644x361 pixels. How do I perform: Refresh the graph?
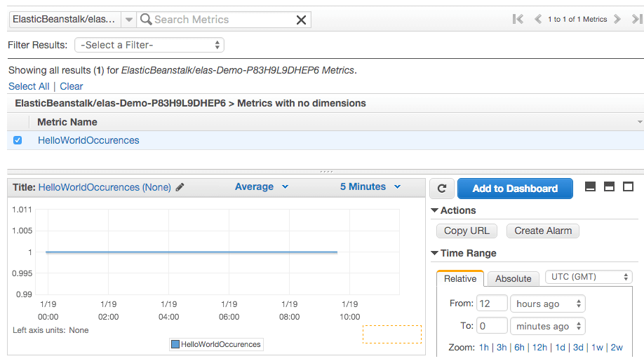[x=442, y=189]
